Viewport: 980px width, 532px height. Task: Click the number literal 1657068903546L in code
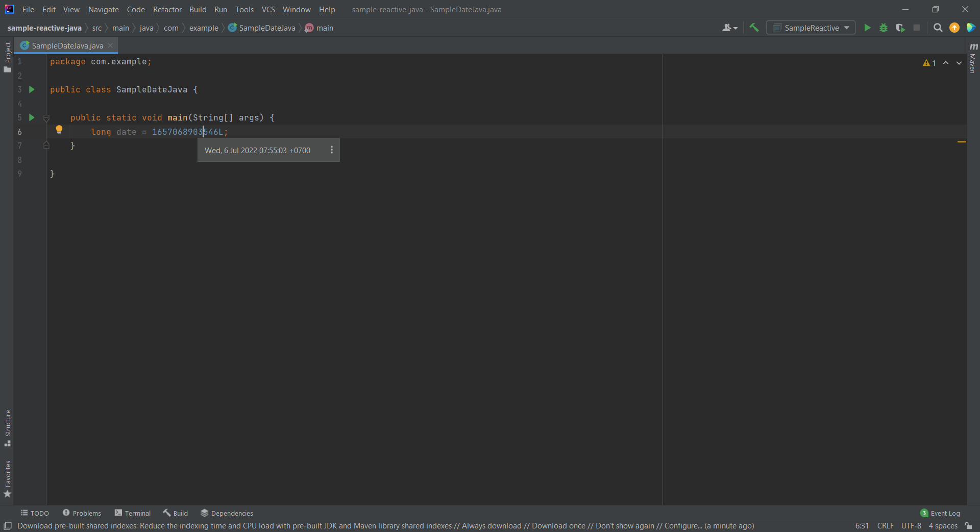point(187,132)
